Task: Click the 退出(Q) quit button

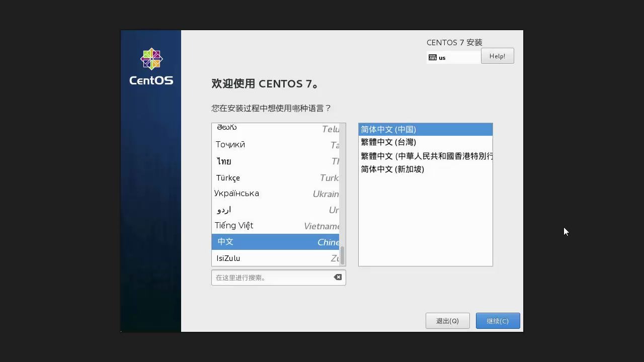Action: [447, 321]
